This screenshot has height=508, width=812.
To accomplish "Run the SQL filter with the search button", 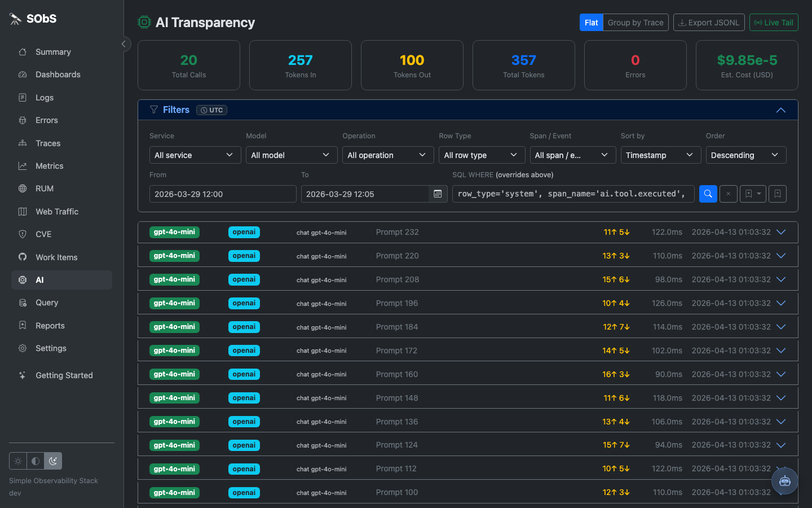I will [708, 194].
